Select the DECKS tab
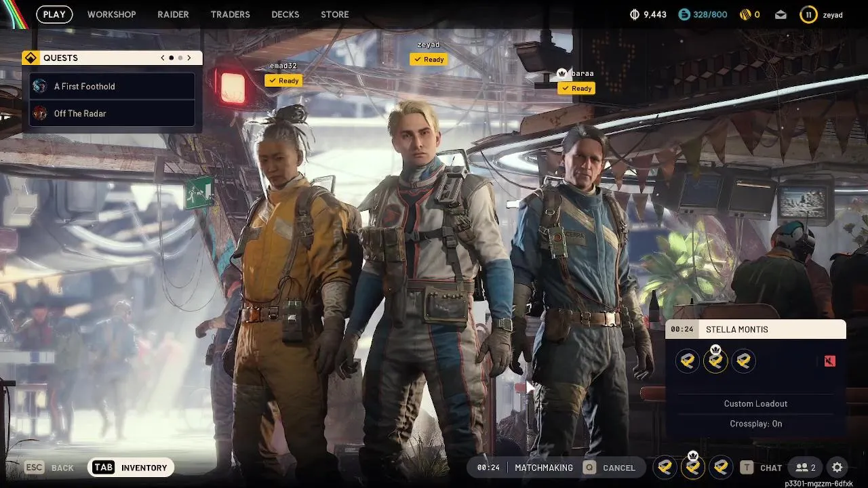The image size is (868, 488). 285,14
